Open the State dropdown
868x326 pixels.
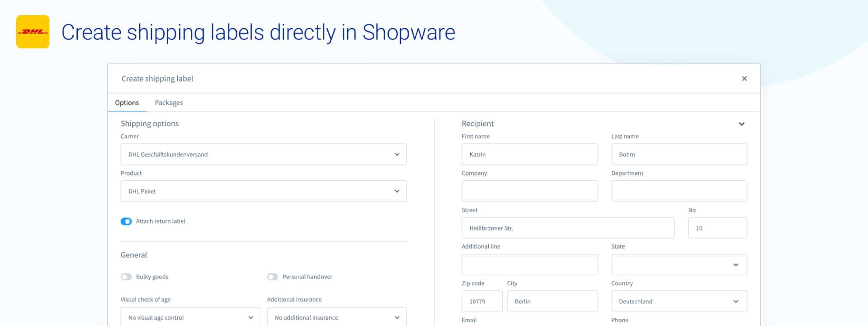679,264
